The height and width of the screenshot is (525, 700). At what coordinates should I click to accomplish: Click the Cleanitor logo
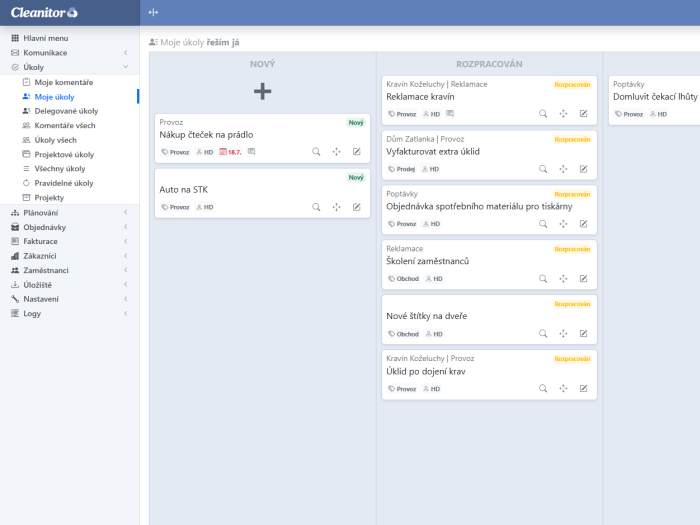pos(44,12)
